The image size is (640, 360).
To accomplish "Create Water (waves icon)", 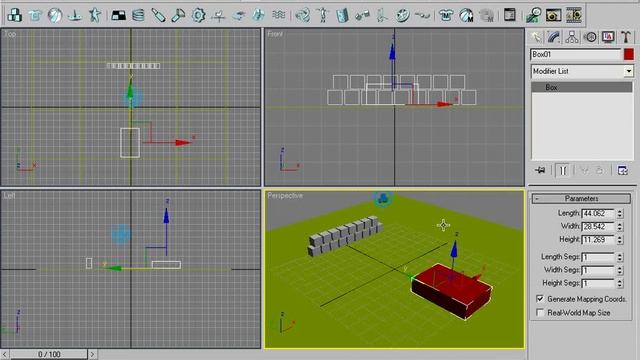I will coord(279,15).
